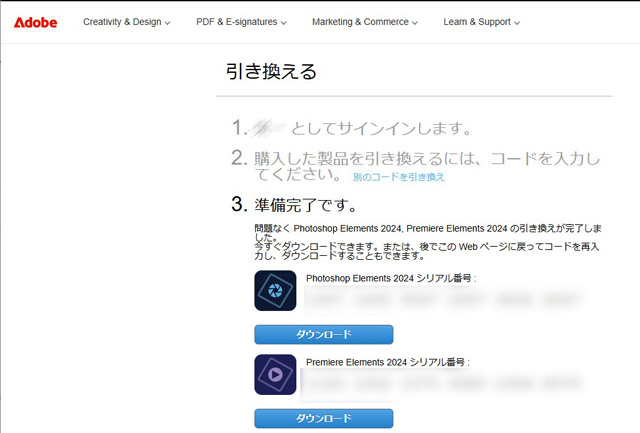The width and height of the screenshot is (640, 433).
Task: Expand chevron beside PDF & E-signatures
Action: (x=283, y=23)
